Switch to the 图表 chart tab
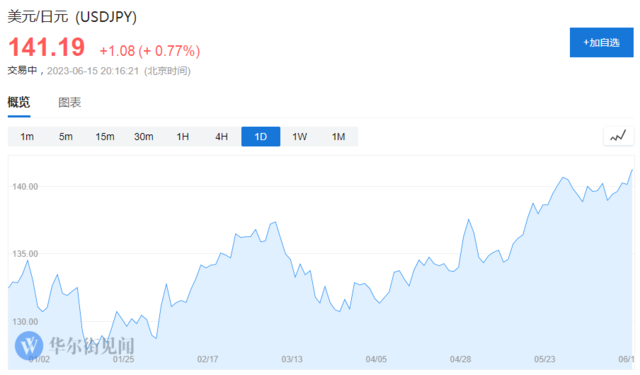The width and height of the screenshot is (640, 375). coord(70,102)
